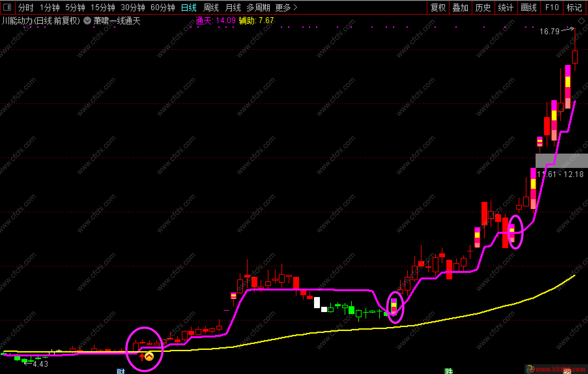Click the 16.79 high price label

549,31
